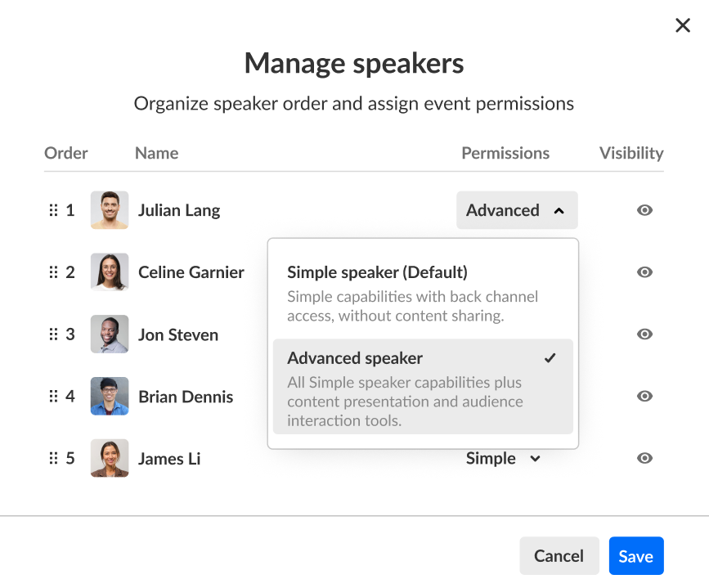Click the Save button
The height and width of the screenshot is (588, 709).
click(x=636, y=556)
